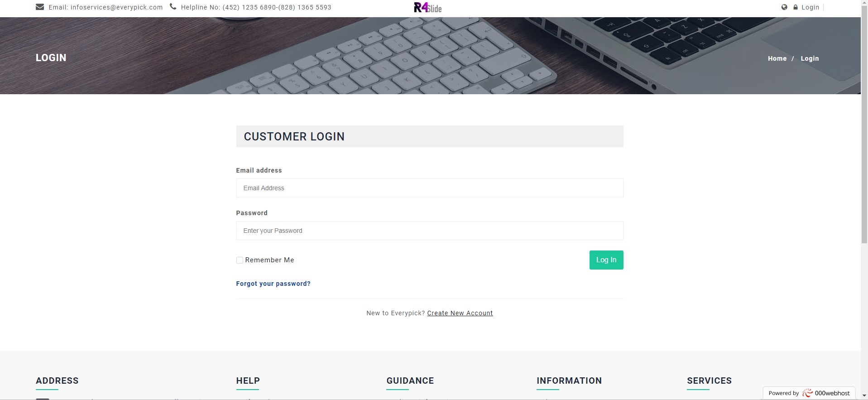Focus the Email Address input field

[430, 188]
